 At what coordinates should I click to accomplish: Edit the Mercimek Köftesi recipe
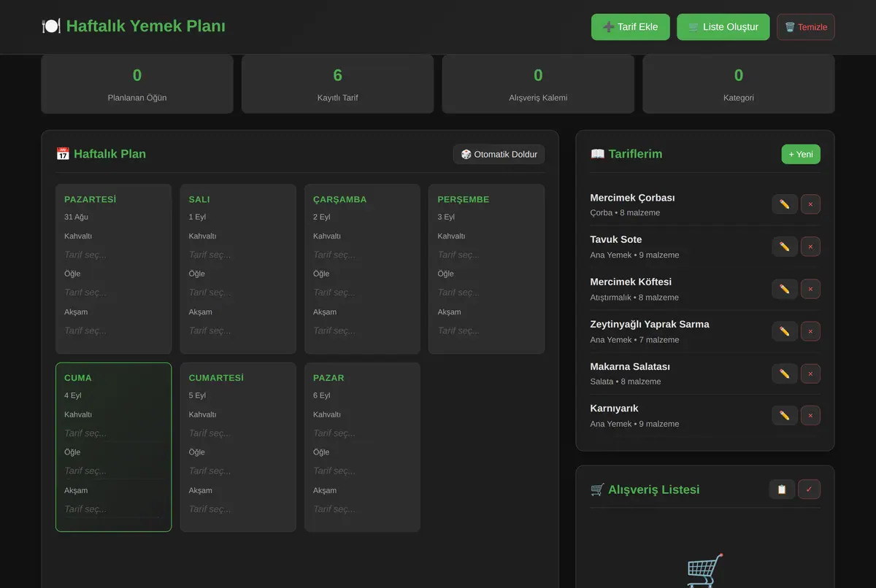pyautogui.click(x=785, y=289)
